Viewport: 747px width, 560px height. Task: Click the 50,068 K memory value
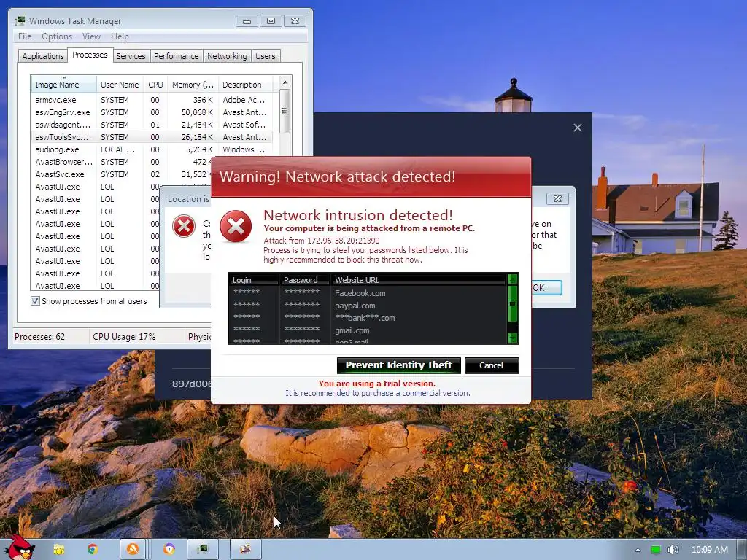tap(197, 112)
